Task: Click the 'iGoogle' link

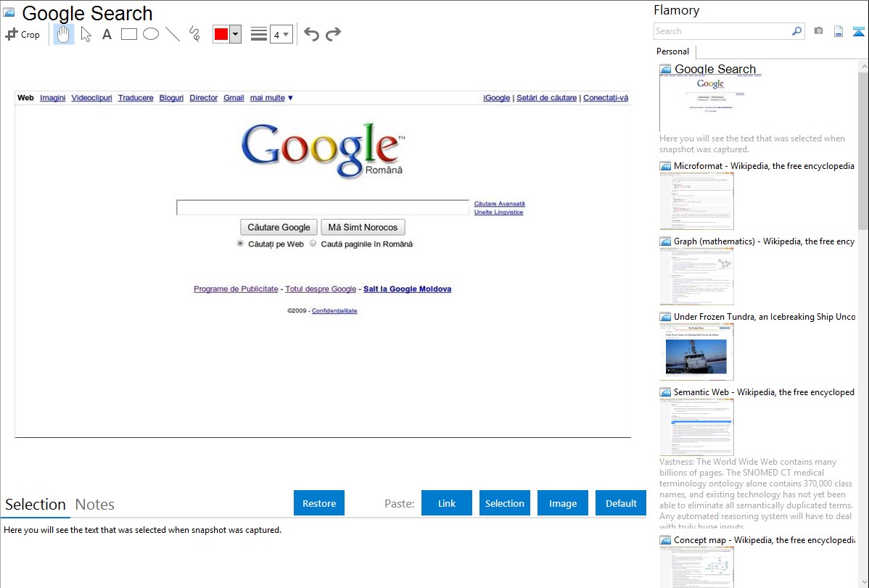Action: pos(497,98)
